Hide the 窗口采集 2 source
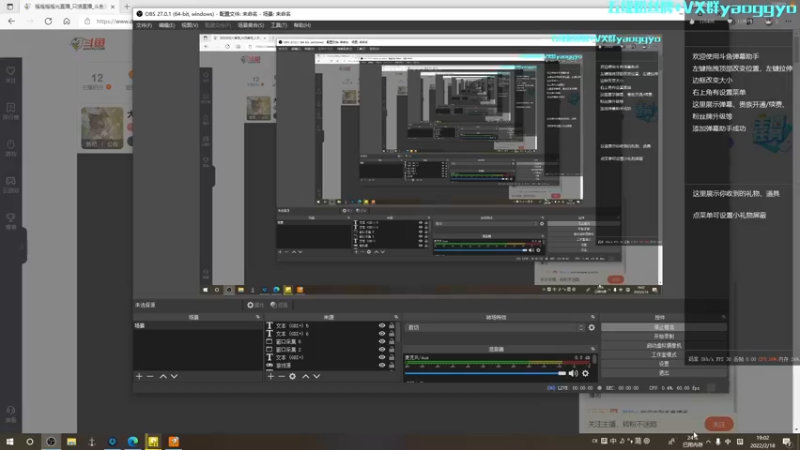The image size is (800, 450). click(382, 349)
